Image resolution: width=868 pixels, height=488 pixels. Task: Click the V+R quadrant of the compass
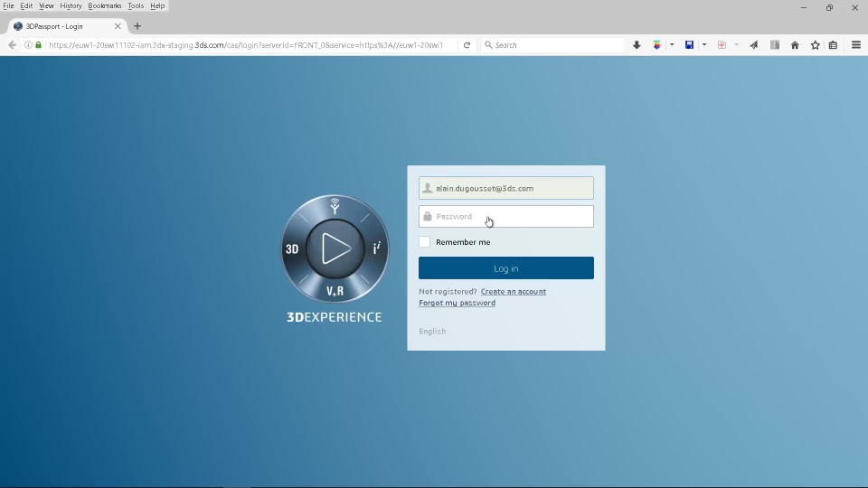click(x=335, y=291)
